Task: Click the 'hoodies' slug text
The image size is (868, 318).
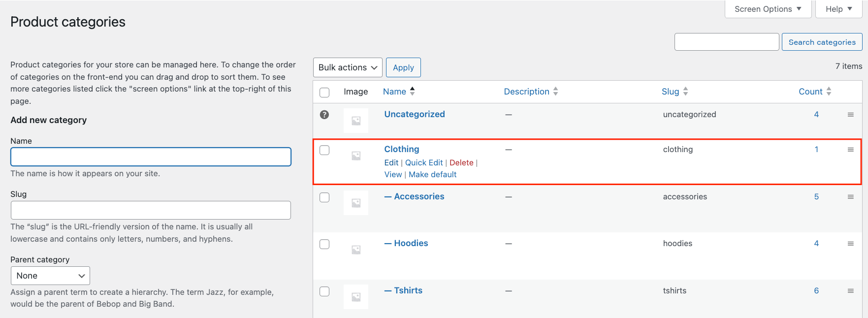Action: pos(677,243)
